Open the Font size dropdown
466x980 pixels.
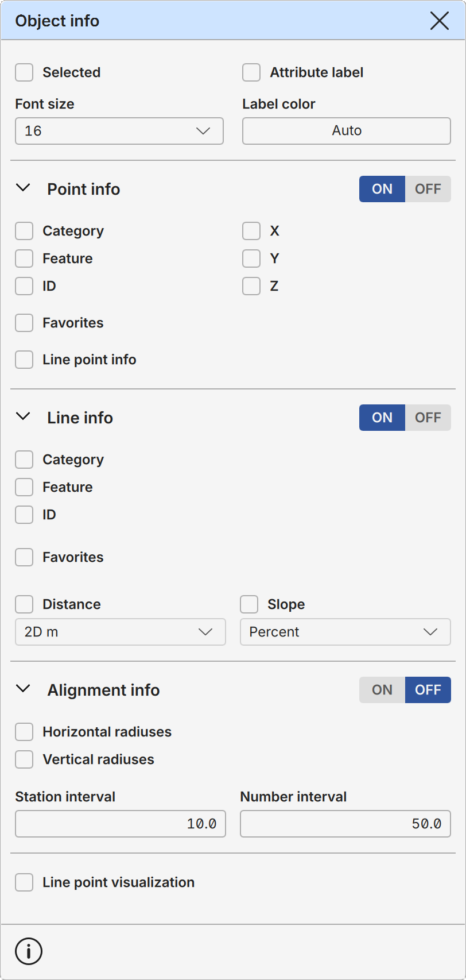(119, 131)
